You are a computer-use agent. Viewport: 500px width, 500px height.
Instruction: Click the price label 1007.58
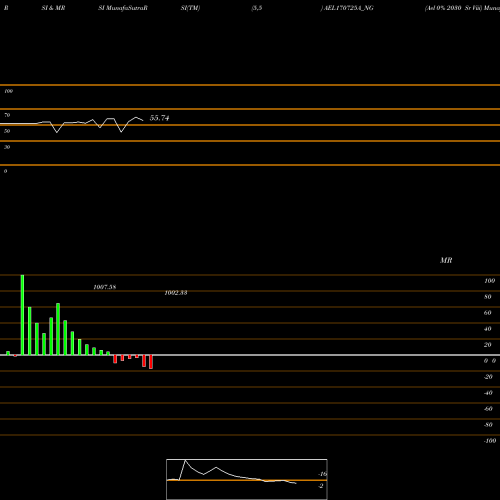(x=105, y=287)
